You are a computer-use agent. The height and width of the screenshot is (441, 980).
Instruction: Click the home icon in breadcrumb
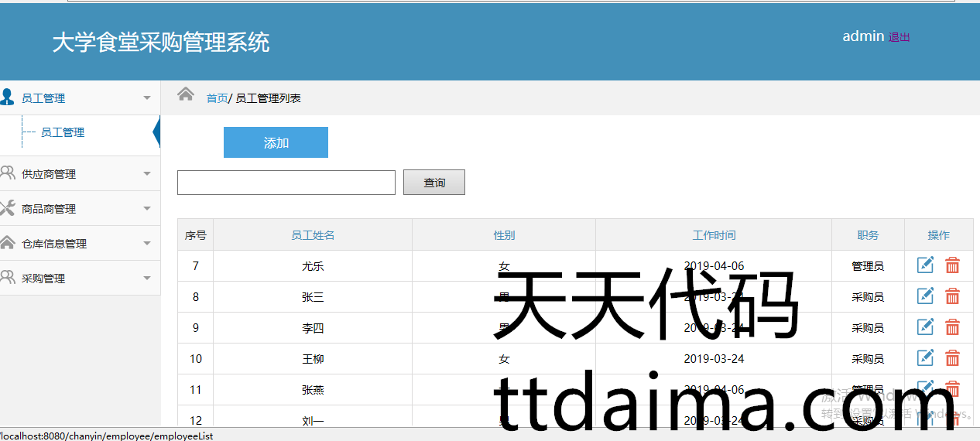[185, 94]
